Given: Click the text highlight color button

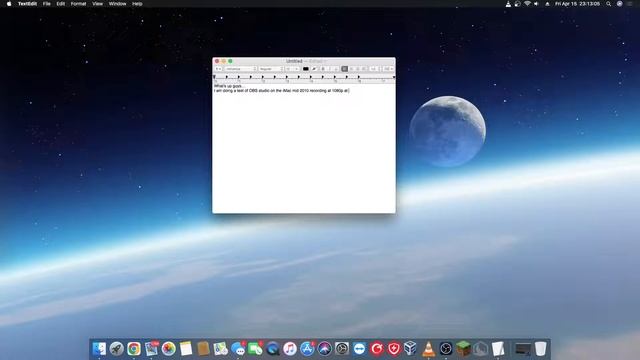Looking at the screenshot, I should (314, 69).
